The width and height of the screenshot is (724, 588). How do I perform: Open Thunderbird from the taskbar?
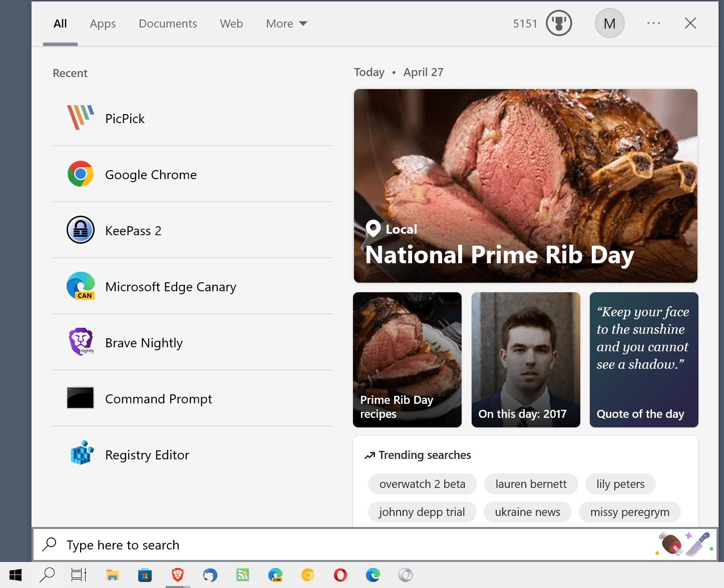pos(210,575)
